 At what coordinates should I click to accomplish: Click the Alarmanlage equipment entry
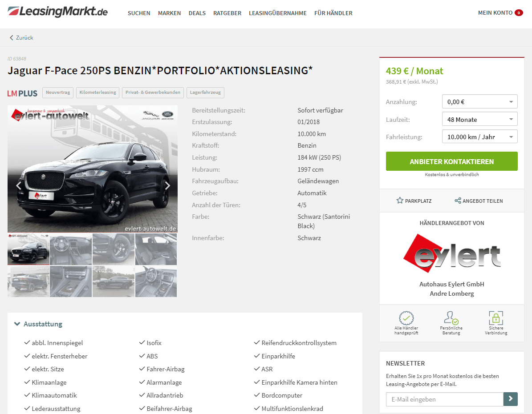164,382
